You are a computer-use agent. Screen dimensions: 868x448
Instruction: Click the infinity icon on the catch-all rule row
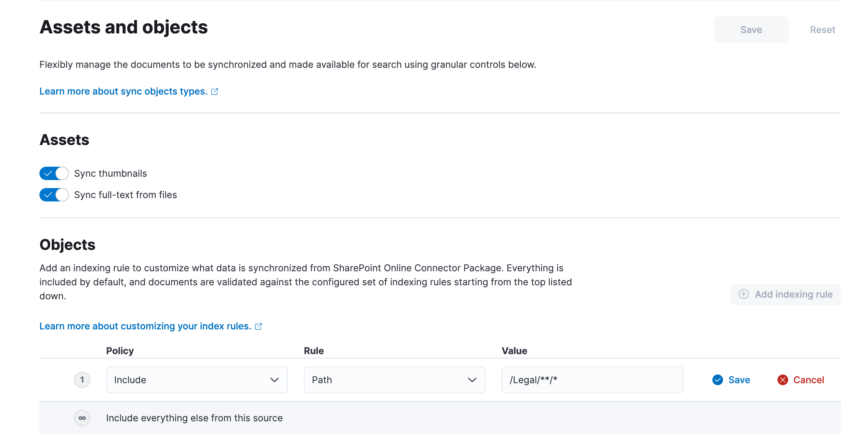point(82,417)
